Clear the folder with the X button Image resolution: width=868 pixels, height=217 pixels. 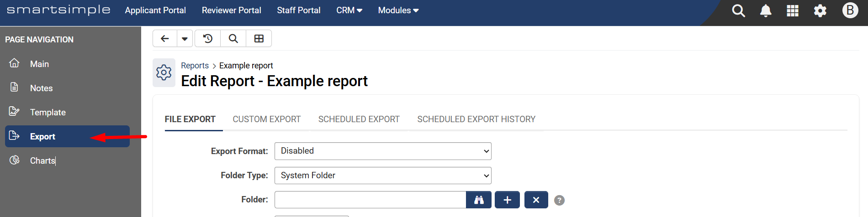pyautogui.click(x=536, y=200)
